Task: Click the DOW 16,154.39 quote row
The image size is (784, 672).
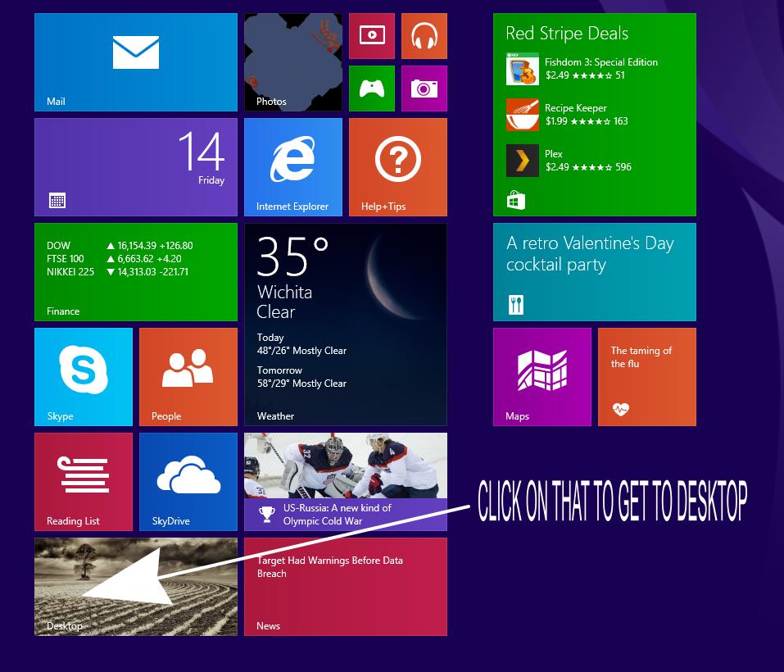Action: click(120, 246)
